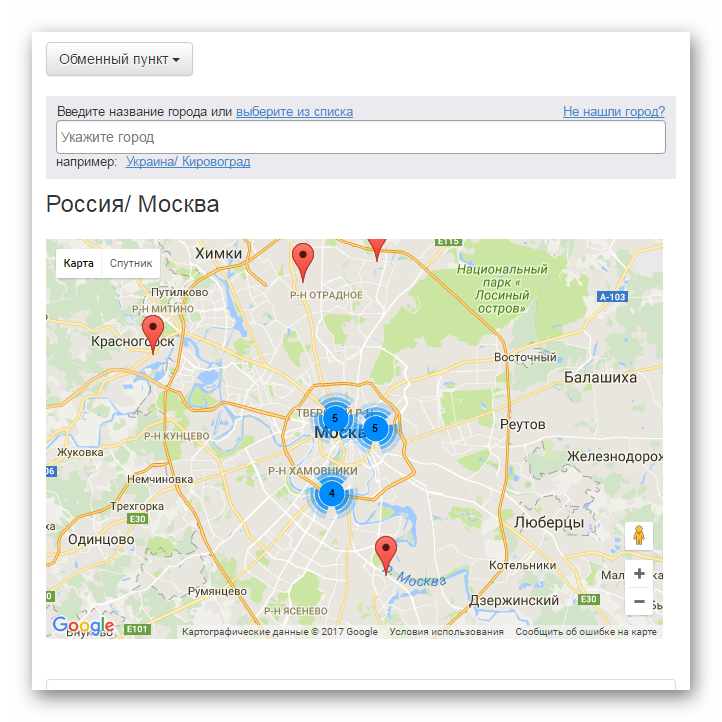Click Сообщить об ошибке на карте
The height and width of the screenshot is (722, 722).
click(x=586, y=632)
